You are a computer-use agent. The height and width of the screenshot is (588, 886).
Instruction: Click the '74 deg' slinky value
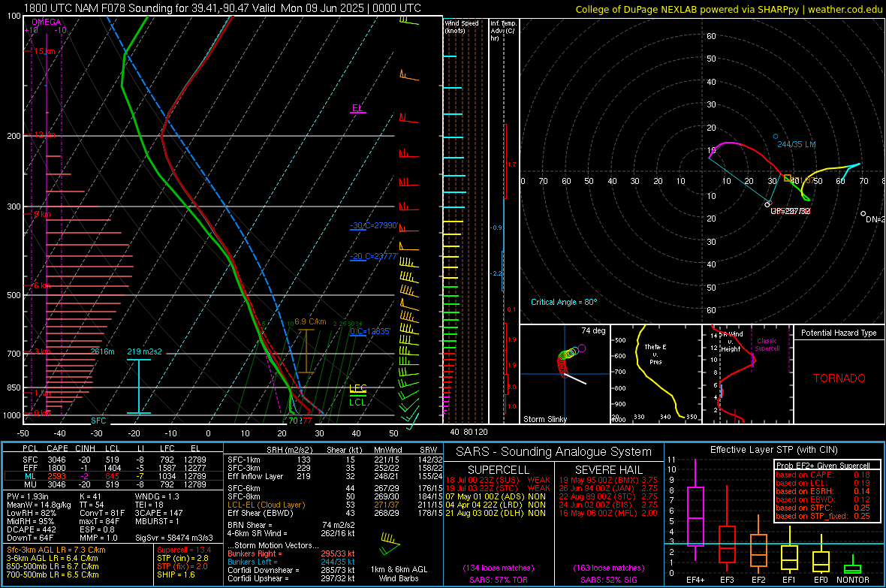(593, 330)
